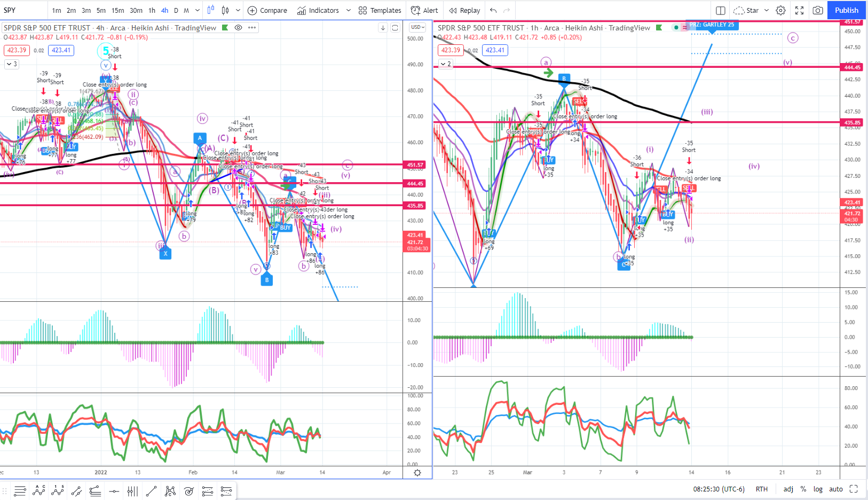This screenshot has height=500, width=868.
Task: Select the trend line tool
Action: click(x=151, y=491)
